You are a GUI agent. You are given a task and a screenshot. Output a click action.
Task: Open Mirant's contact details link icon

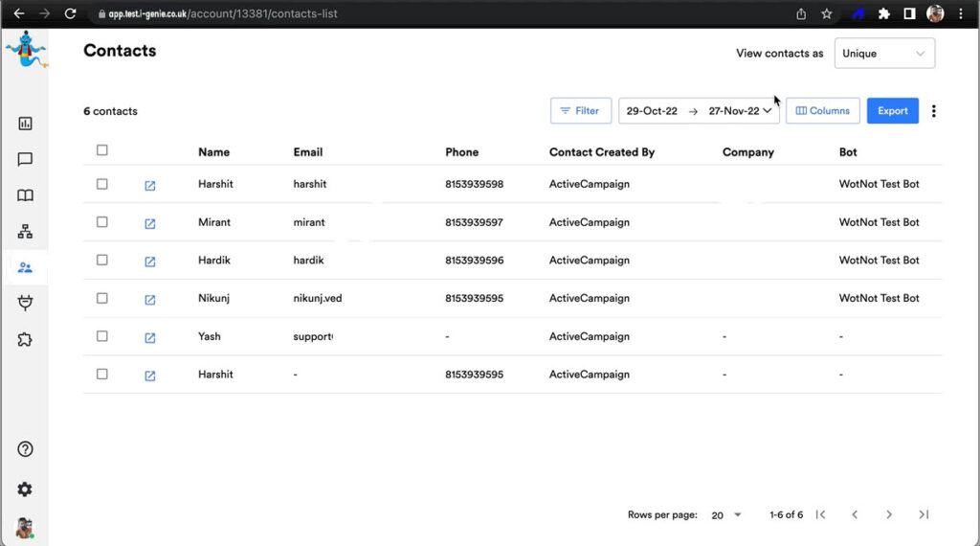point(150,223)
